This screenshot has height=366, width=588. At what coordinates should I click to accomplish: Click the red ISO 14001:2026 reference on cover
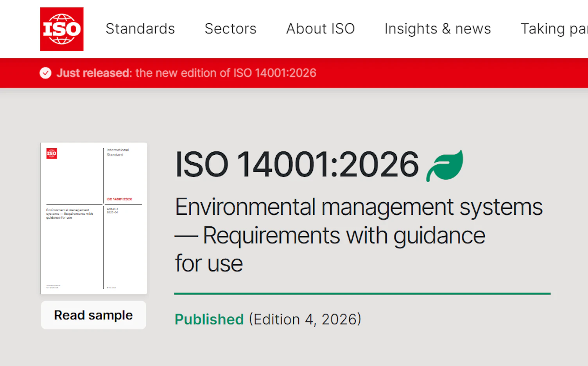click(x=119, y=199)
